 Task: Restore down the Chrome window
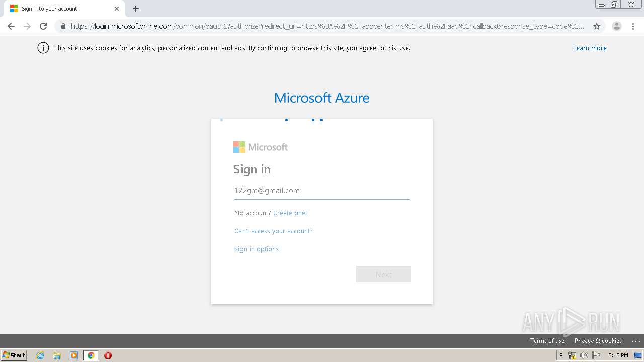(614, 5)
